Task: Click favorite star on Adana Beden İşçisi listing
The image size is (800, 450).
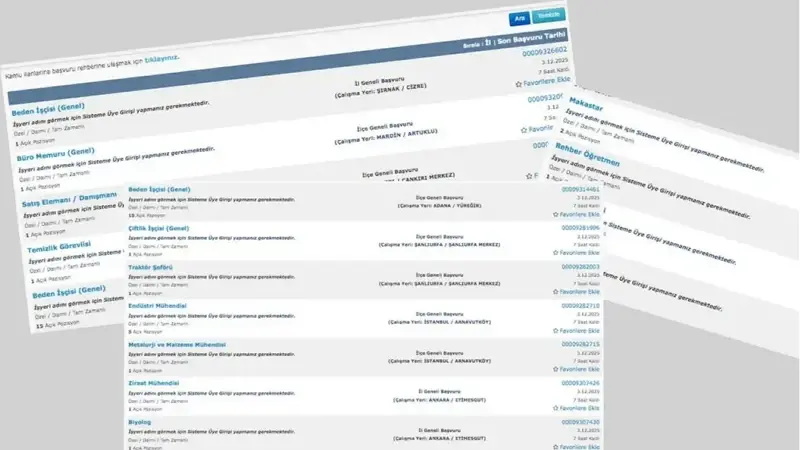Action: coord(556,214)
